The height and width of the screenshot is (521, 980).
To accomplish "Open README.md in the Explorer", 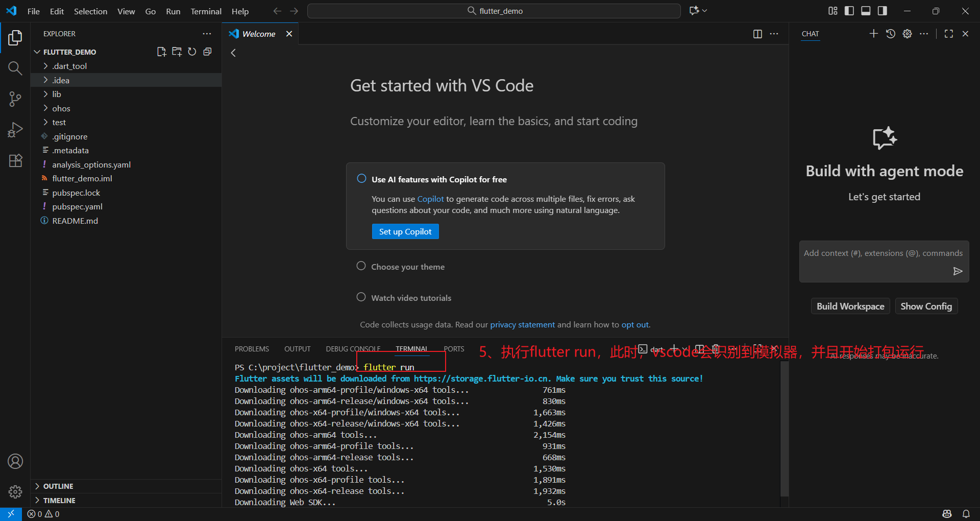I will 126,221.
